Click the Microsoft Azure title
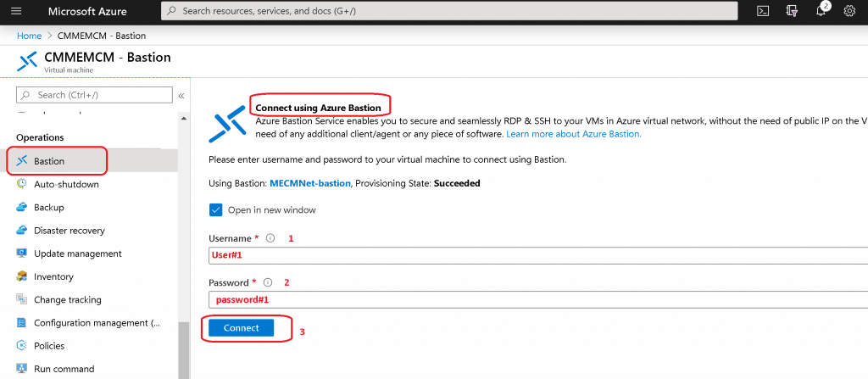 [87, 11]
